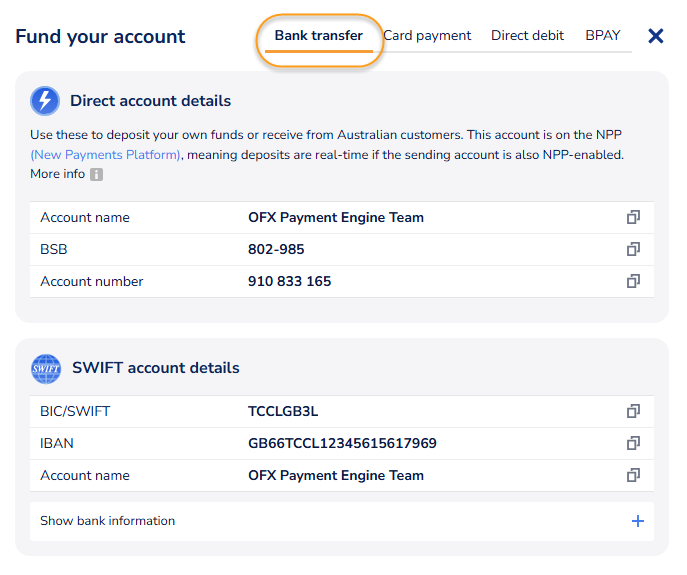This screenshot has width=687, height=575.
Task: Copy the direct Account name value
Action: click(x=632, y=217)
